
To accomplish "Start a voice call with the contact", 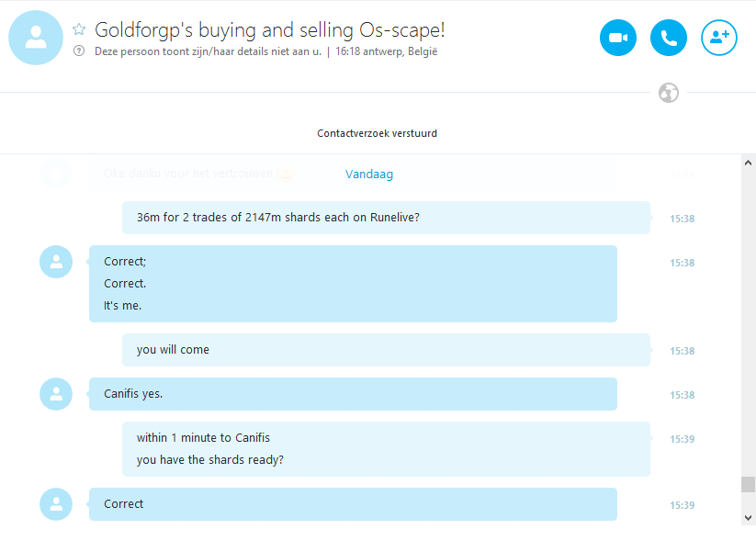I will coord(668,39).
